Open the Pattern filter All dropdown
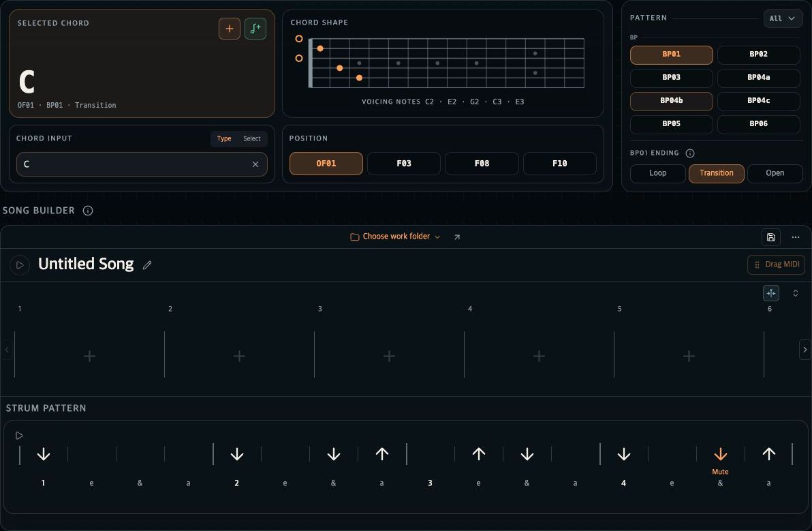The image size is (812, 531). [x=783, y=18]
